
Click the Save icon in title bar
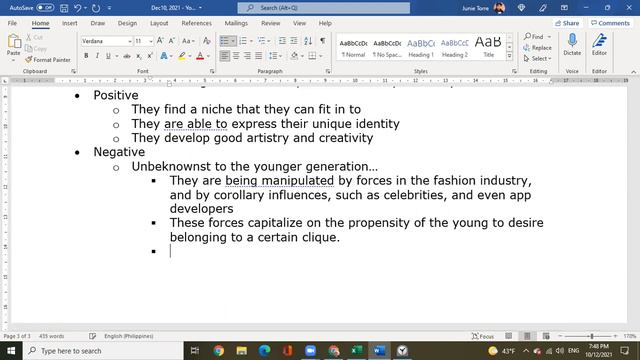[x=64, y=8]
